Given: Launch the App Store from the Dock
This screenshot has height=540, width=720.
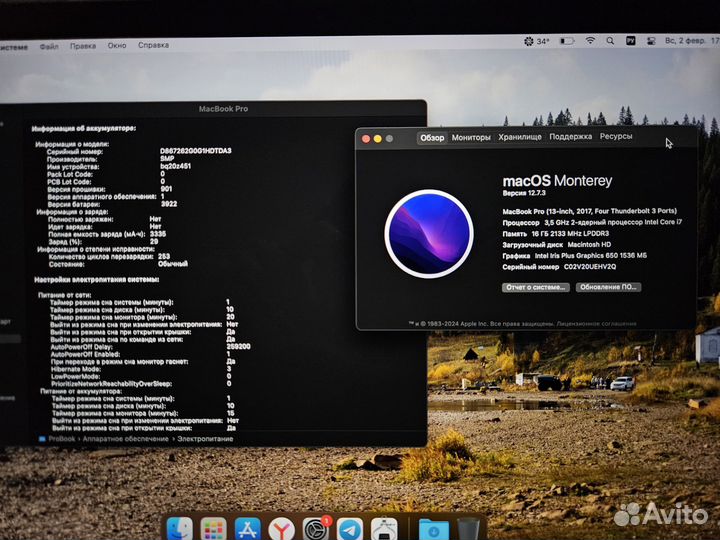Looking at the screenshot, I should (x=248, y=529).
